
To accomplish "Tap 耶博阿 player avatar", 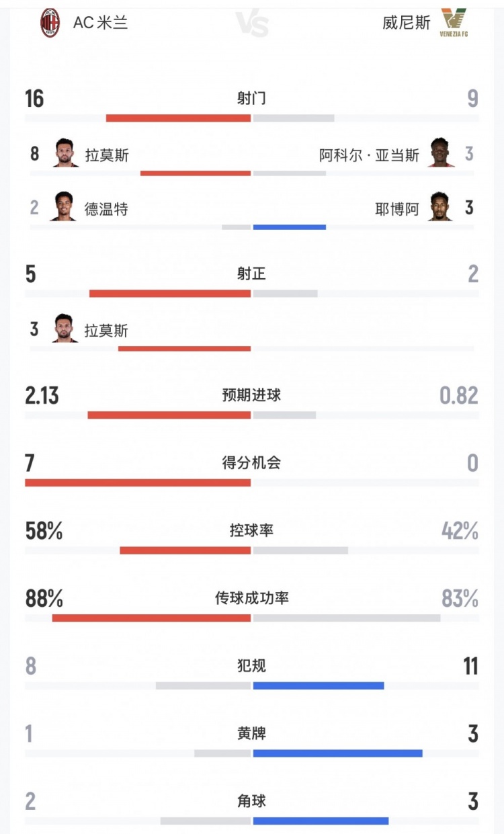I will pyautogui.click(x=440, y=208).
